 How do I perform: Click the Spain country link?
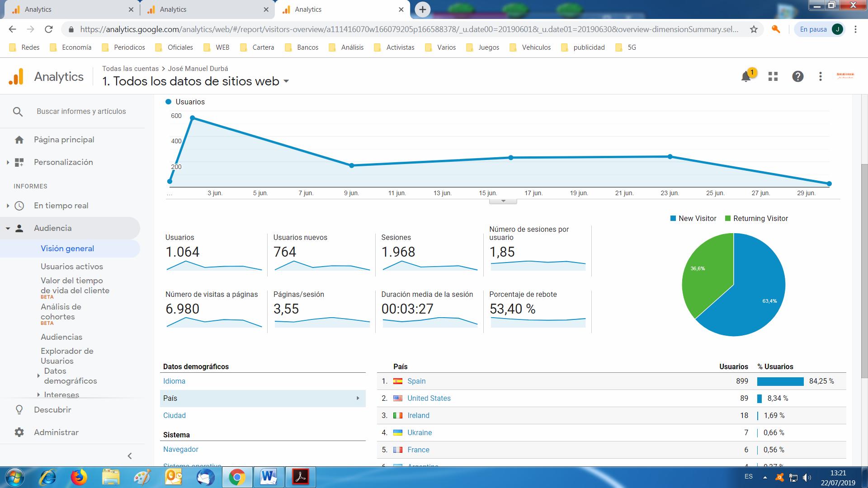416,381
